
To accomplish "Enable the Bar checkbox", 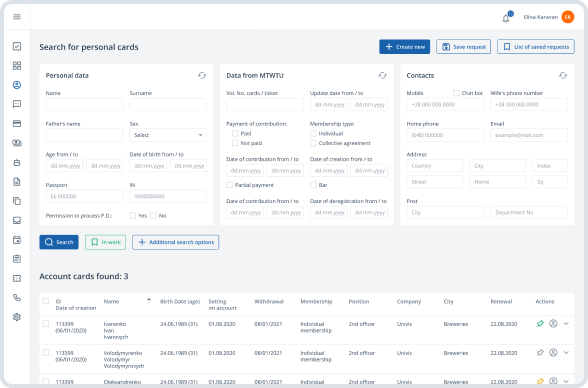I will (313, 185).
